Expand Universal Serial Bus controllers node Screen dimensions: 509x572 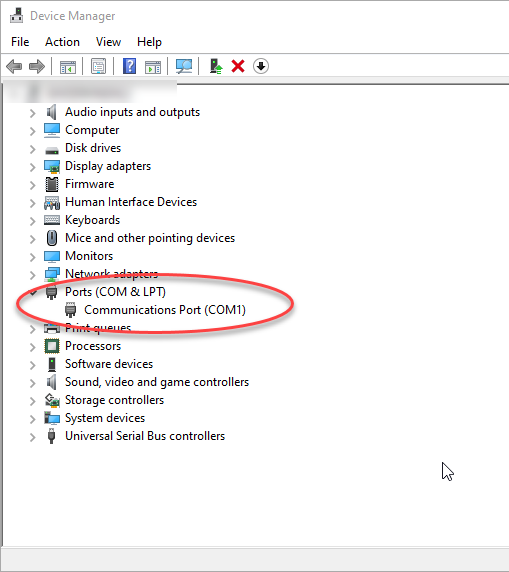pyautogui.click(x=32, y=437)
